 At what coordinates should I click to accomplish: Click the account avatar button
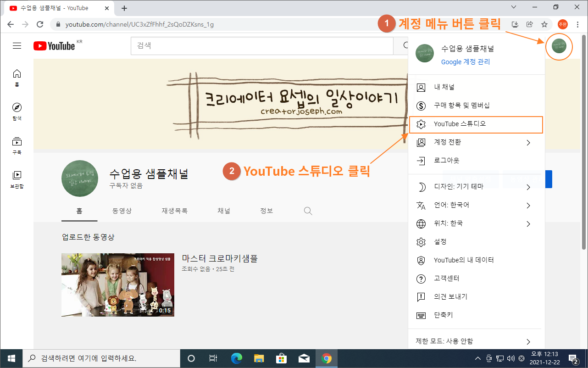click(x=559, y=46)
